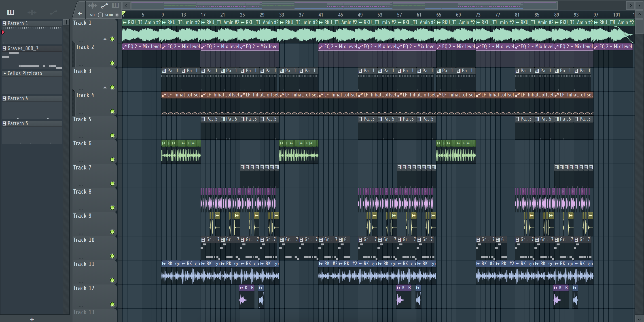Mute Track 8 using its green LED
644x322 pixels.
tap(112, 208)
